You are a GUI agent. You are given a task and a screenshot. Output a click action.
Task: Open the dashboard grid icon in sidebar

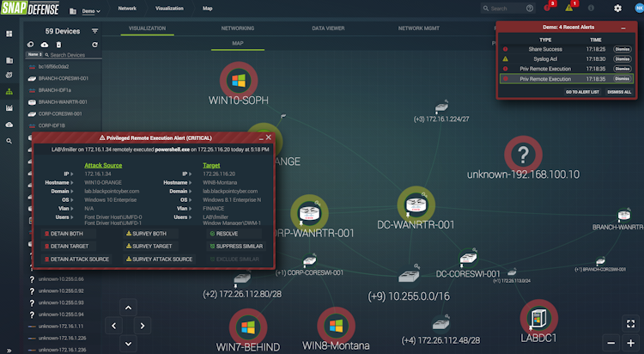(x=9, y=34)
